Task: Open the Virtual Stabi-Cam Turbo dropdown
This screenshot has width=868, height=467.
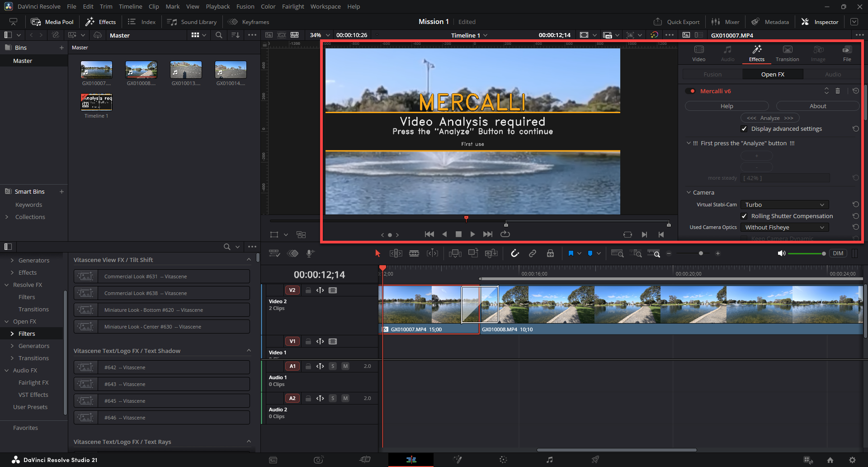Action: (x=785, y=205)
